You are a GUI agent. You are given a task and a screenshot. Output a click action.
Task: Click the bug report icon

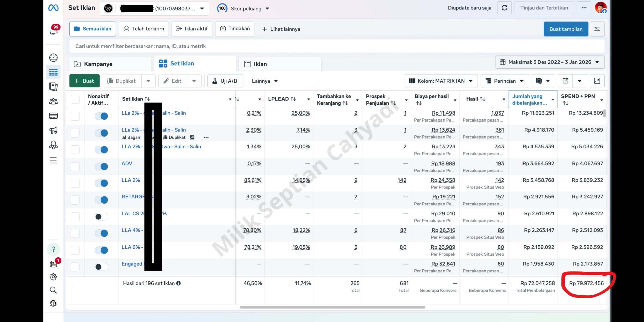tap(53, 303)
